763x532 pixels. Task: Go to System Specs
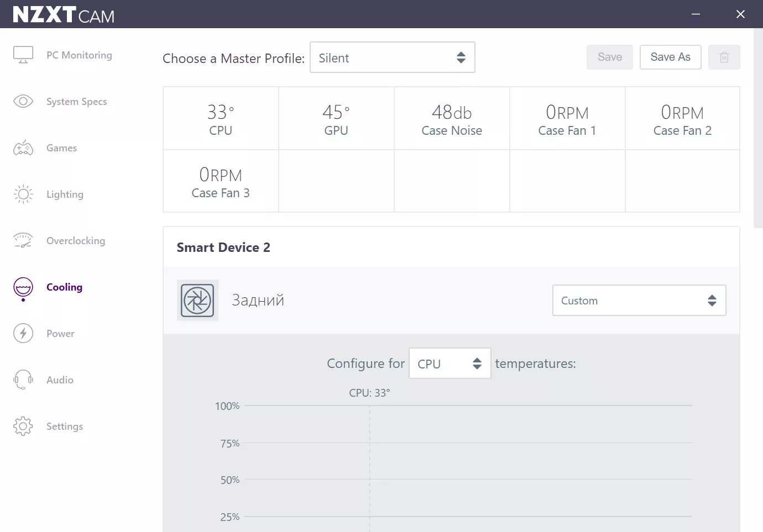[x=77, y=102]
